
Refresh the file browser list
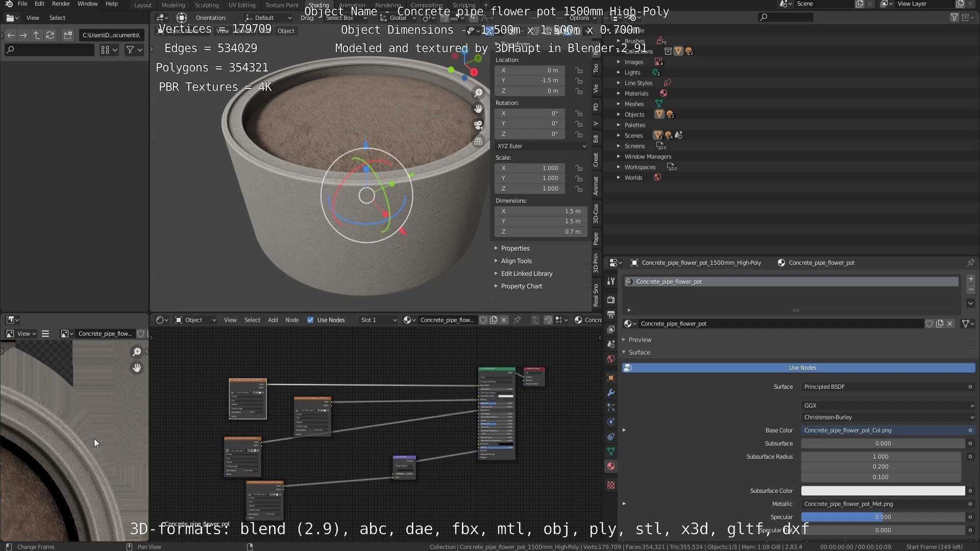[50, 35]
